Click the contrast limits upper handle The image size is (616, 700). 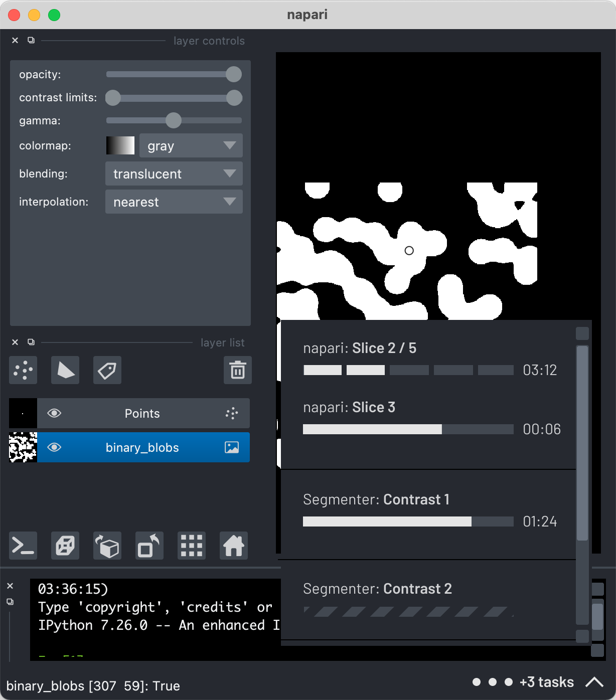(x=234, y=98)
